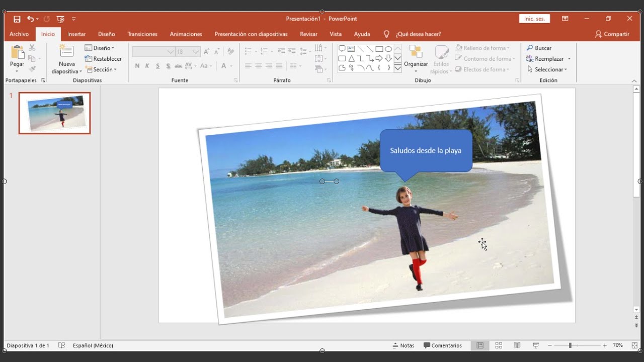Toggle center text alignment

click(x=258, y=66)
